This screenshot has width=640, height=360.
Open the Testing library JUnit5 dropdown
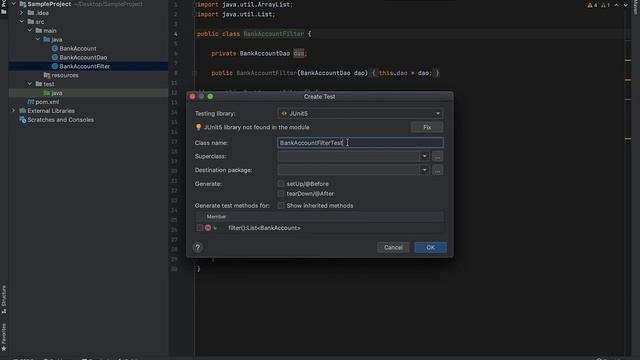click(x=360, y=113)
